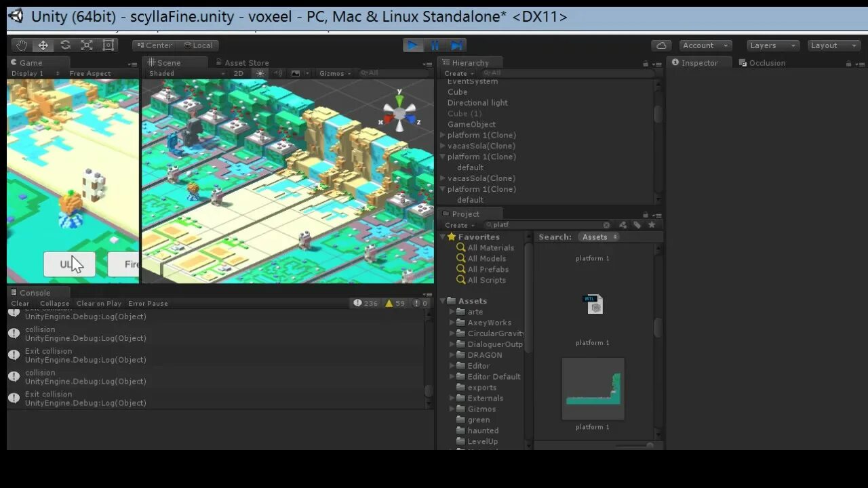
Task: Open the Game panel options menu
Action: (x=132, y=64)
